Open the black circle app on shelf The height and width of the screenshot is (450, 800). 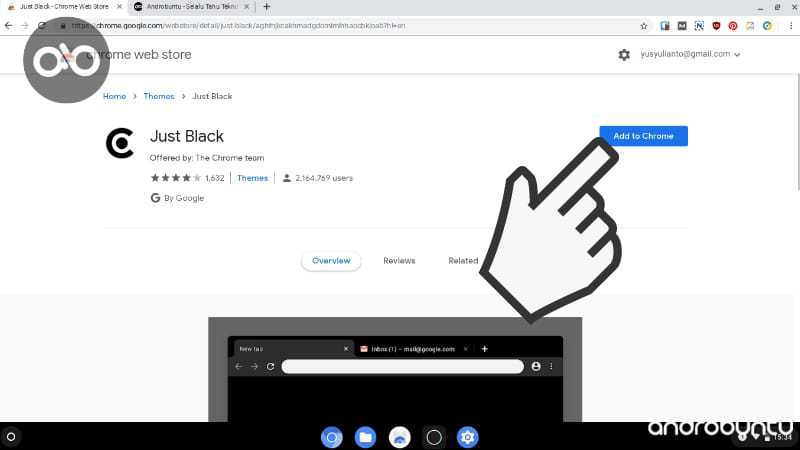(434, 437)
